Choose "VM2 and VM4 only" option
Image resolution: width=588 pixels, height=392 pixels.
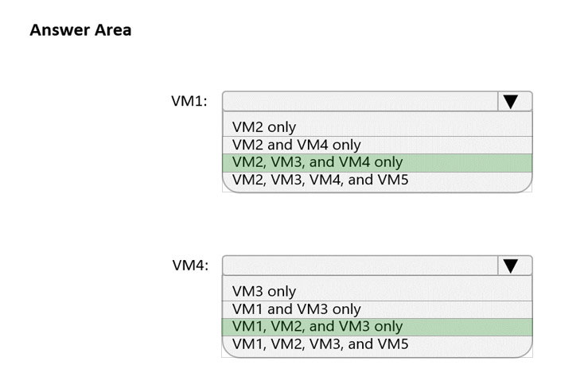[297, 145]
